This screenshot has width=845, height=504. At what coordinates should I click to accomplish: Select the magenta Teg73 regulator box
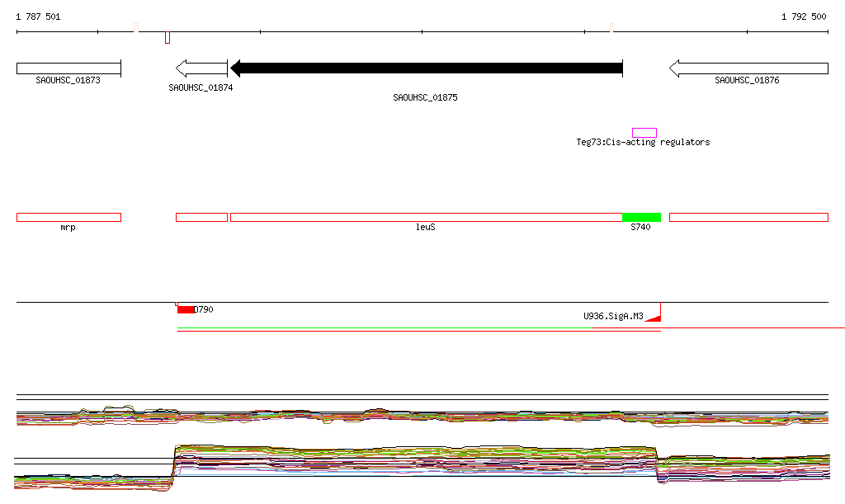coord(644,133)
